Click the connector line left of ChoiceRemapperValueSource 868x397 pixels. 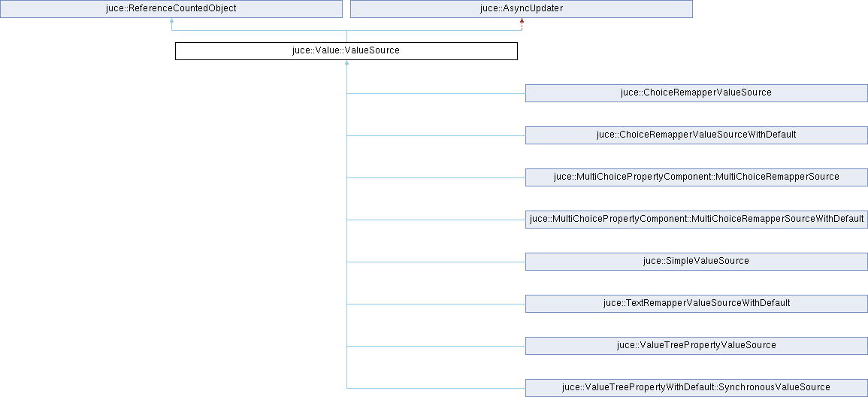(x=436, y=93)
